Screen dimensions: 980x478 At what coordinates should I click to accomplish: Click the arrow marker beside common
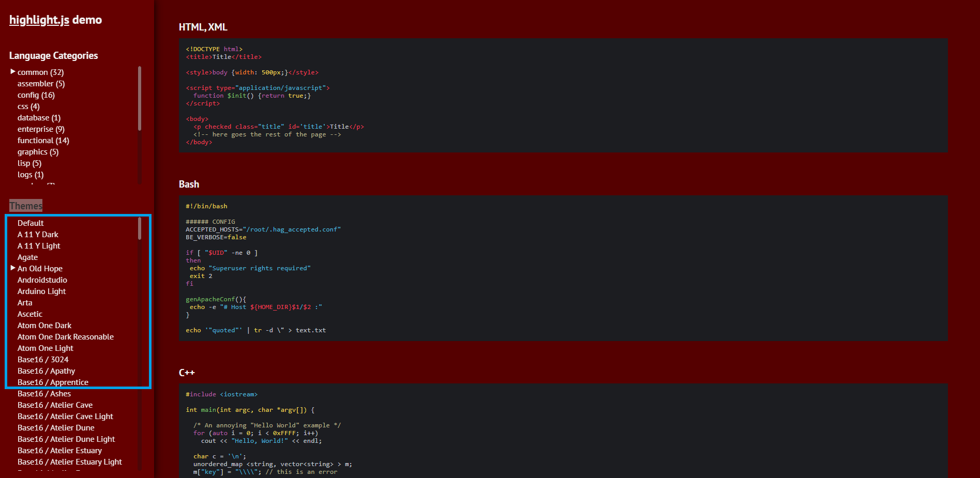point(13,72)
